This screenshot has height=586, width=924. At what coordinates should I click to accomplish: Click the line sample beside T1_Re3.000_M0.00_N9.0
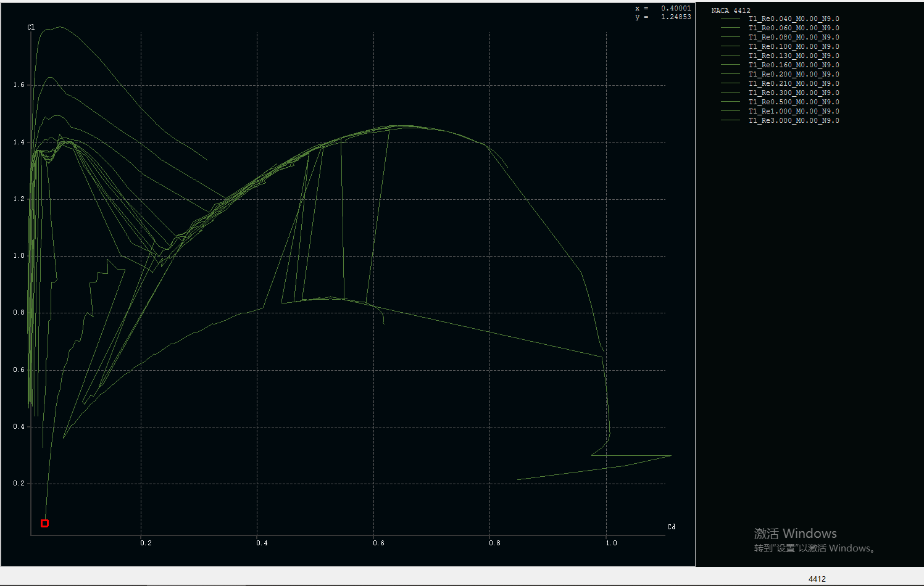point(730,120)
